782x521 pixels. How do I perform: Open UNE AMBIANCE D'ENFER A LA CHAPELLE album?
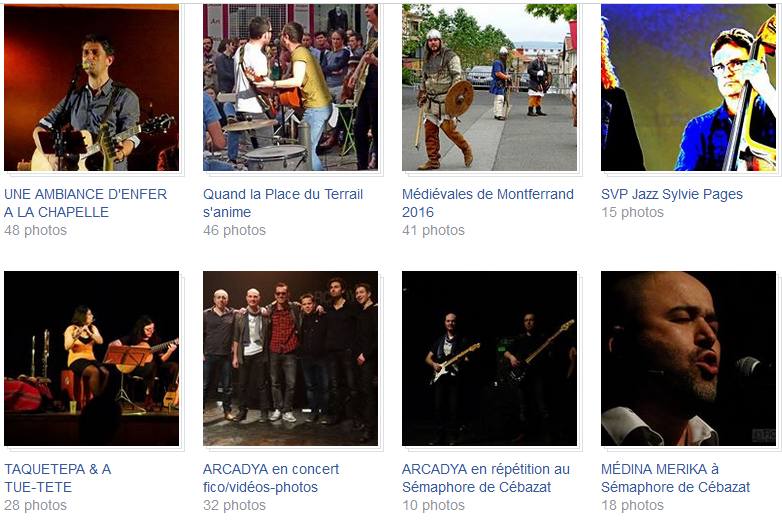pos(85,203)
